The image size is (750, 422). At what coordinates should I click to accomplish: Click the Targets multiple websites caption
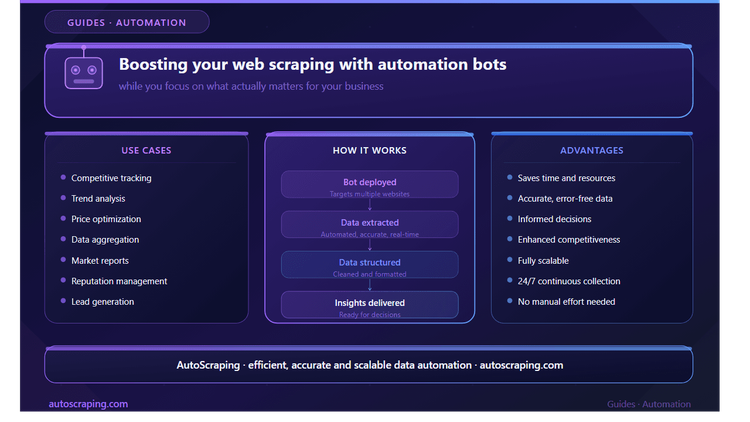click(x=370, y=194)
